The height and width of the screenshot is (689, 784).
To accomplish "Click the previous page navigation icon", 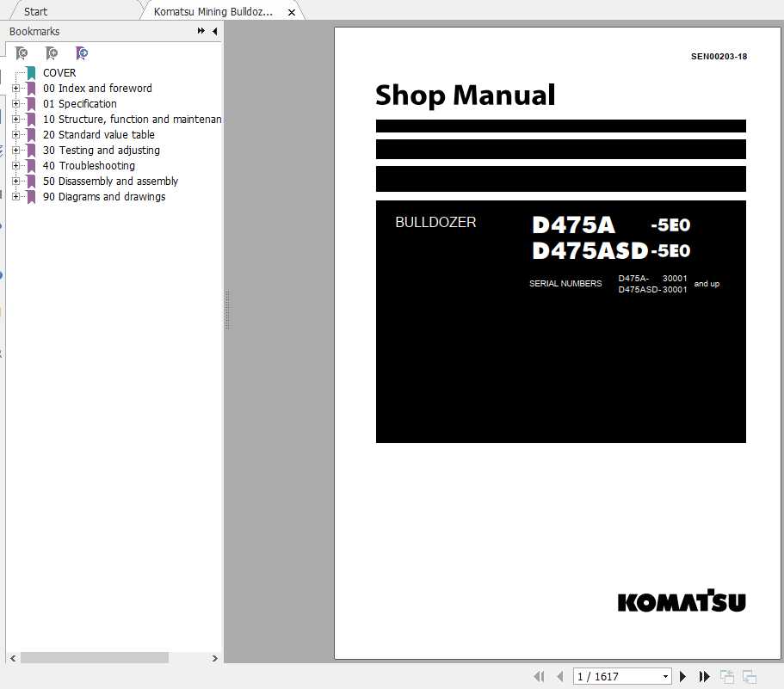I will (x=559, y=676).
